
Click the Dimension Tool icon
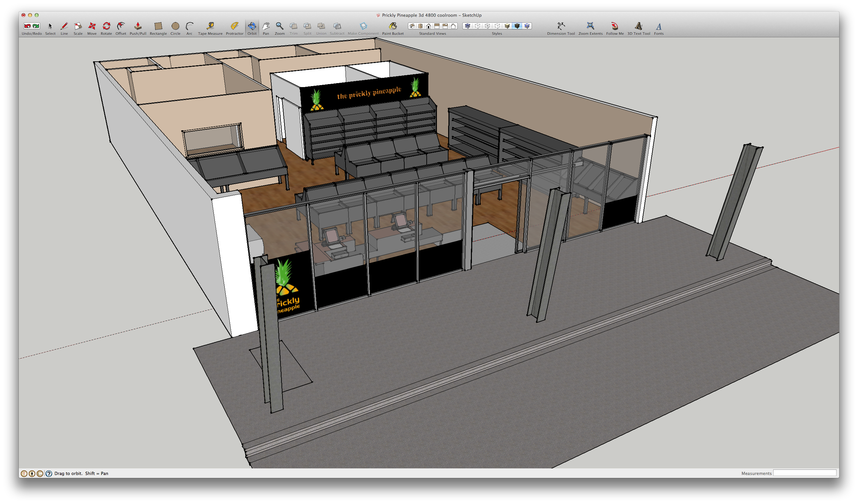coord(560,26)
